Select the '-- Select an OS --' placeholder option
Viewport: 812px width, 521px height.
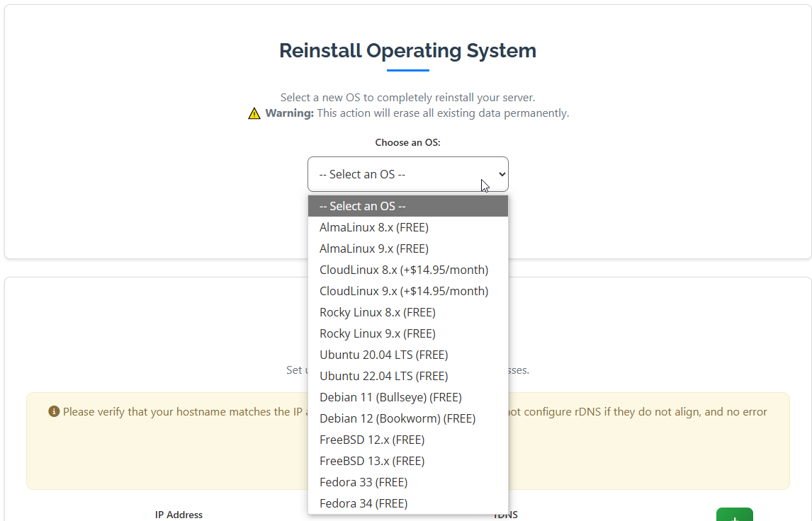[x=408, y=206]
